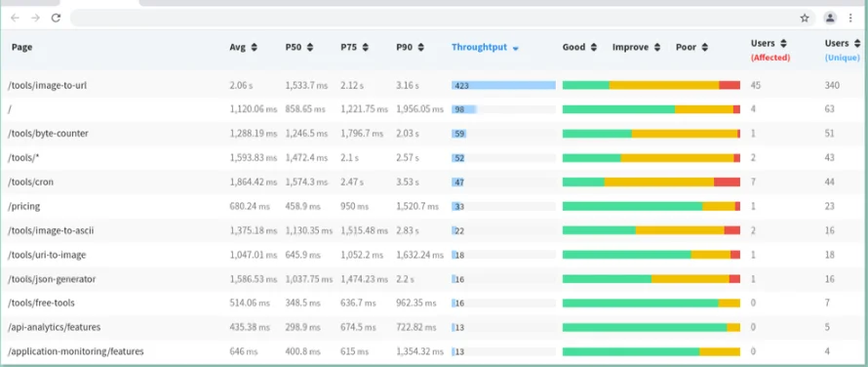Click Avg value 1,864.42 ms

tap(253, 182)
